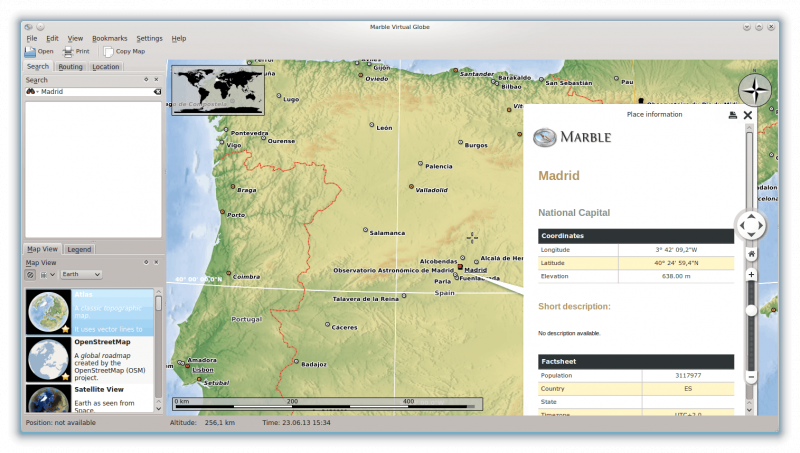
Task: Click the Badajoz city marker
Action: (296, 361)
